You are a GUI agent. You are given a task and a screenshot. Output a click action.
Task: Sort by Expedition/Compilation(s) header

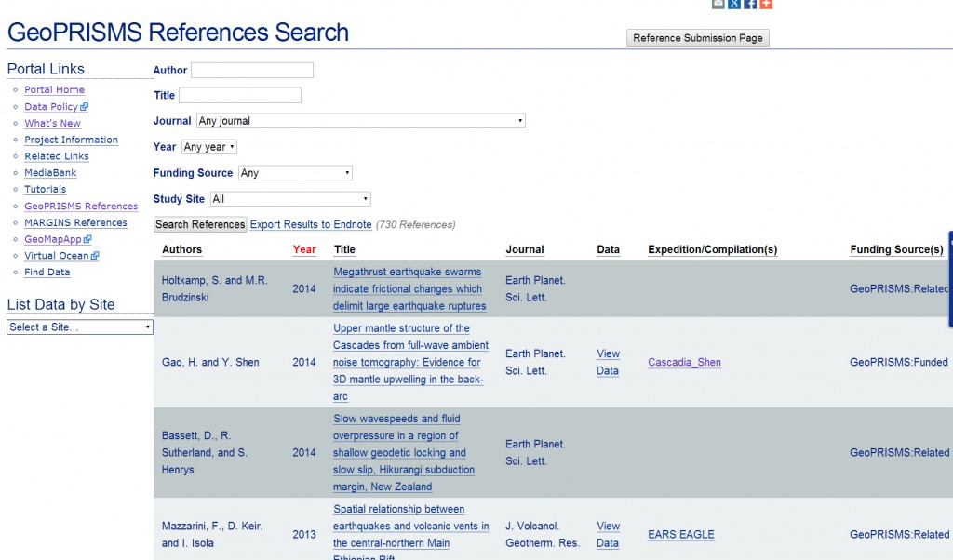[712, 249]
